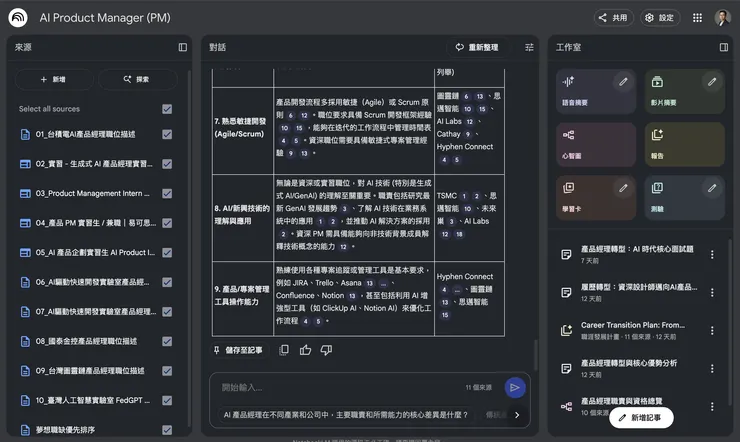The width and height of the screenshot is (740, 442).
Task: Open options menu for 產品經理職責與資格總覽
Action: (x=712, y=407)
